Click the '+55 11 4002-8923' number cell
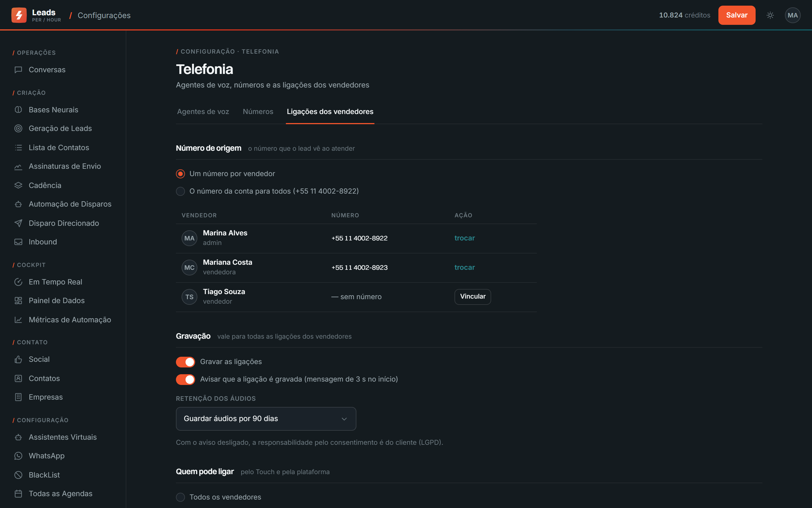This screenshot has width=812, height=508. point(359,268)
